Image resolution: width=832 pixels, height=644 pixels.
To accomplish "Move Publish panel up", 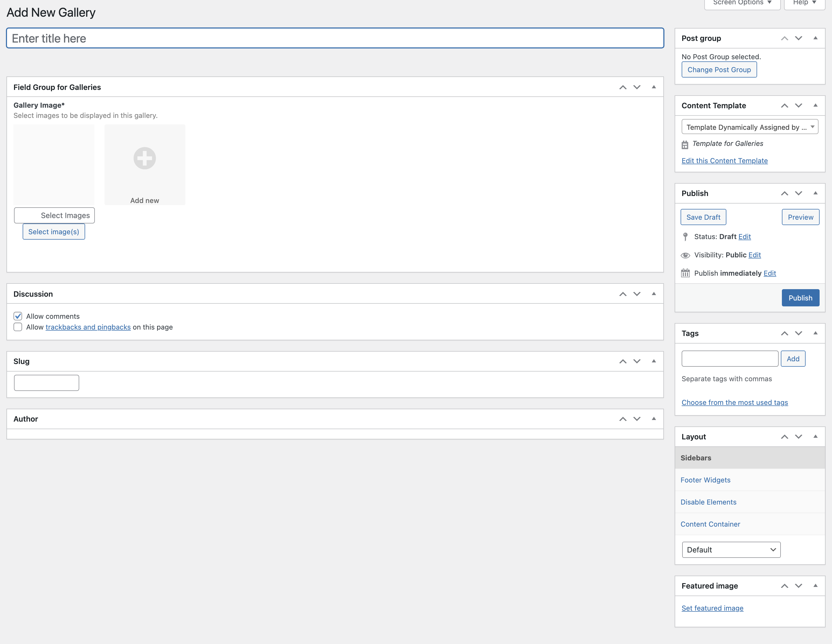I will 784,193.
